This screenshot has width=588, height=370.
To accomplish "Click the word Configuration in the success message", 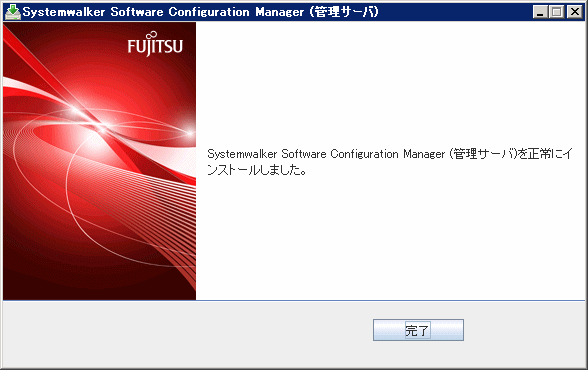I will pos(364,154).
